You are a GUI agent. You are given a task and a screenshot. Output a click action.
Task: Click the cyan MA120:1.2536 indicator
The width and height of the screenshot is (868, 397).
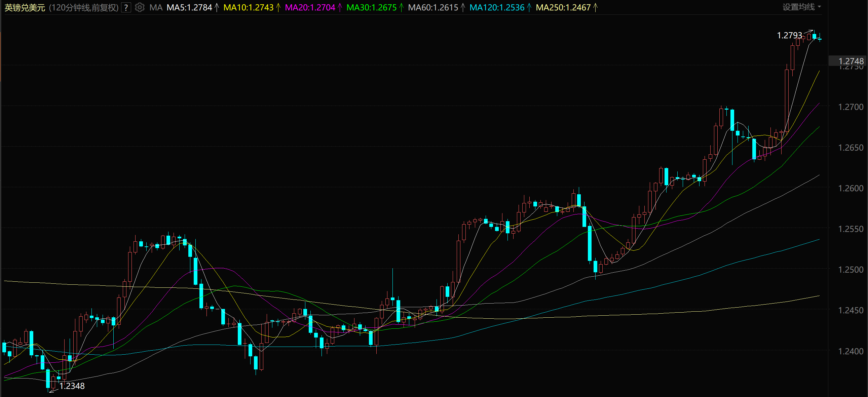click(x=497, y=7)
